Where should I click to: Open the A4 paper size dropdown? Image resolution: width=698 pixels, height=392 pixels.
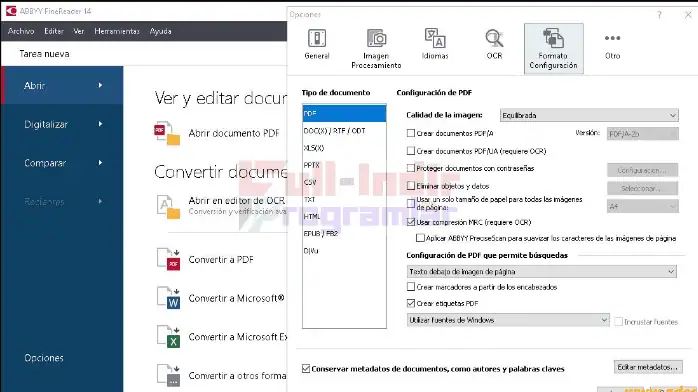coord(642,206)
